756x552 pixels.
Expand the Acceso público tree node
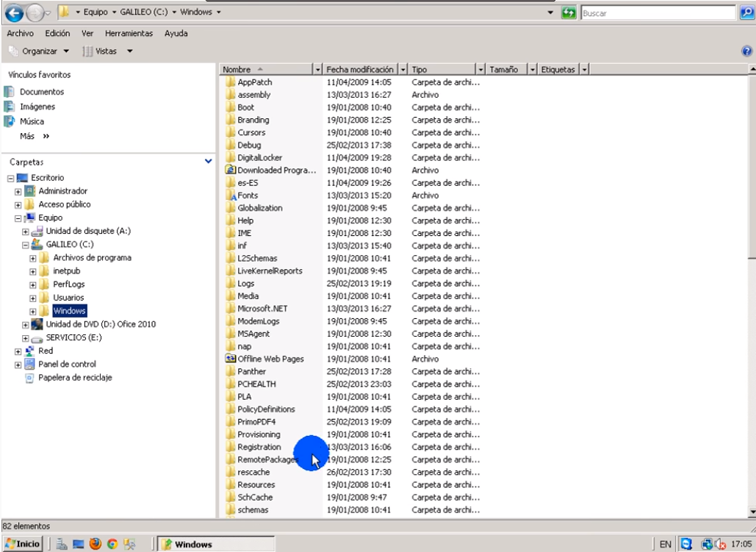[18, 205]
